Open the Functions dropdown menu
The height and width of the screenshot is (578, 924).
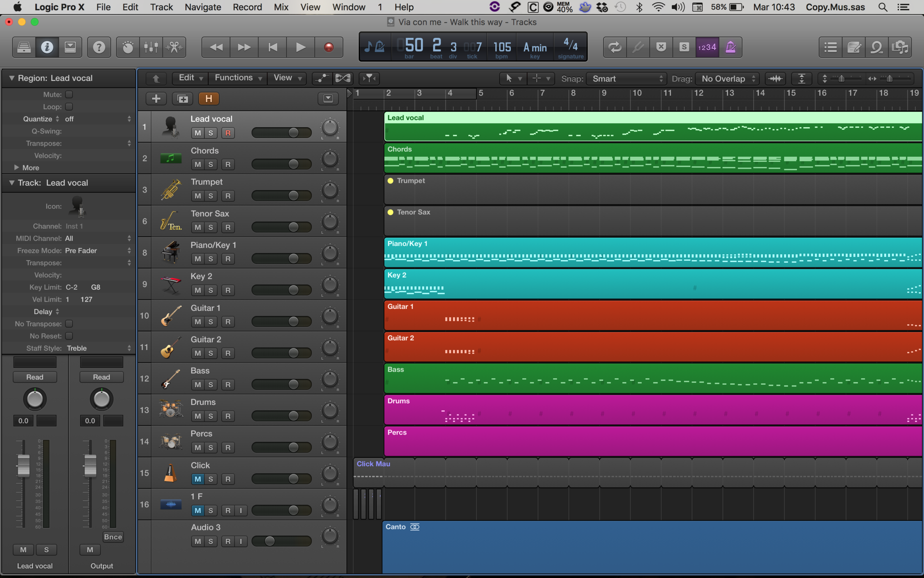click(x=238, y=78)
